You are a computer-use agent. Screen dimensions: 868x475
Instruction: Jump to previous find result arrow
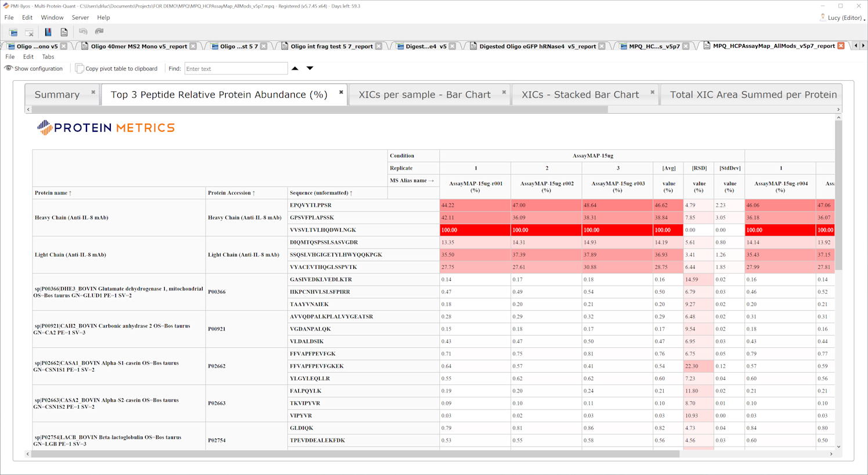[x=295, y=69]
